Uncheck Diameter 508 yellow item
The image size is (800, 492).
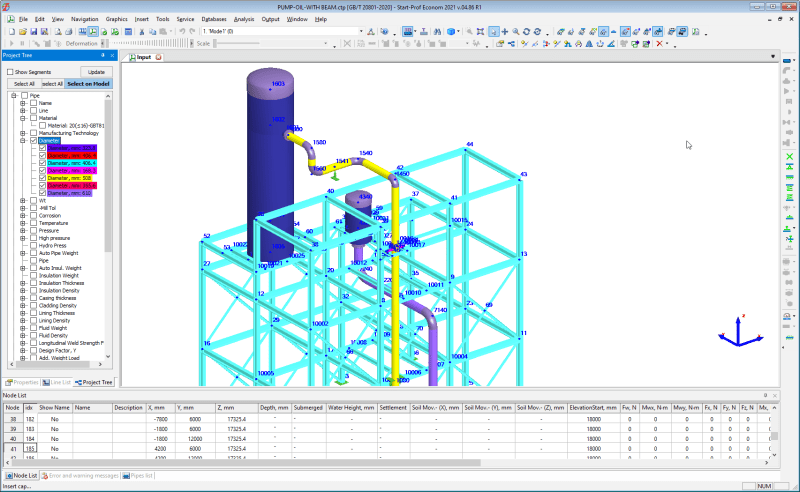(x=42, y=178)
